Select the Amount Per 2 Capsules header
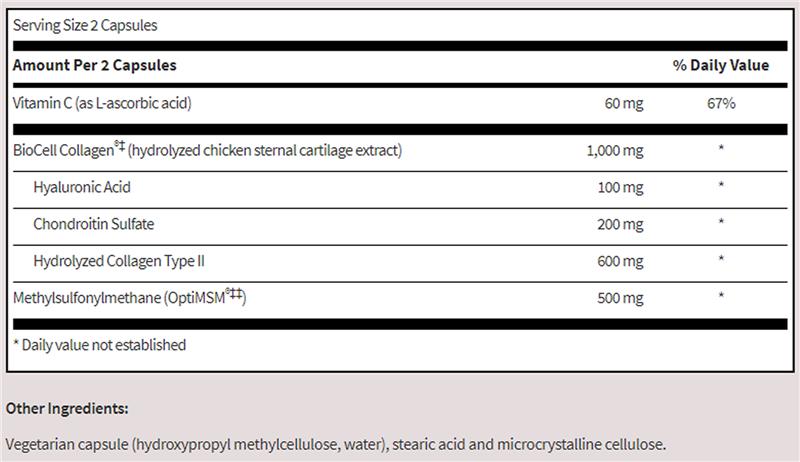Viewport: 800px width, 462px height. (x=94, y=65)
